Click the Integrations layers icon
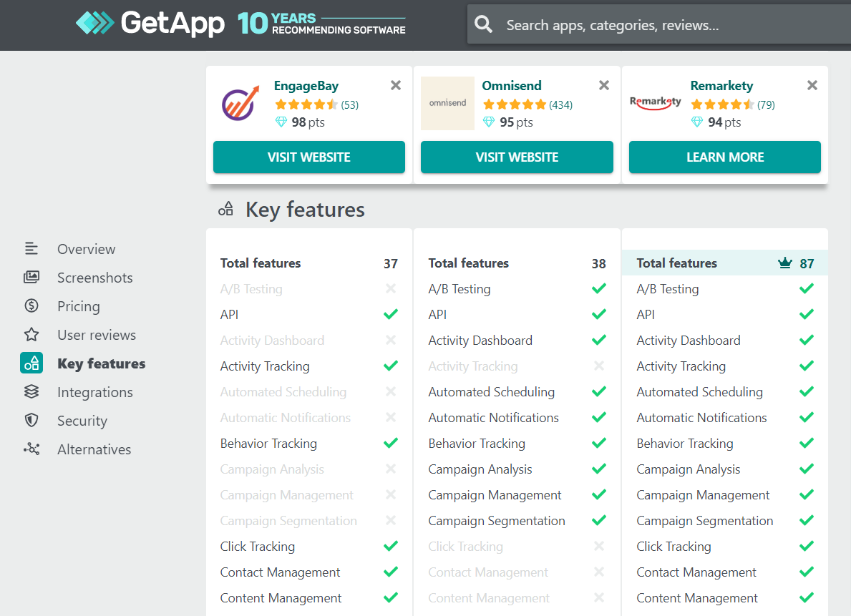851x616 pixels. coord(31,391)
